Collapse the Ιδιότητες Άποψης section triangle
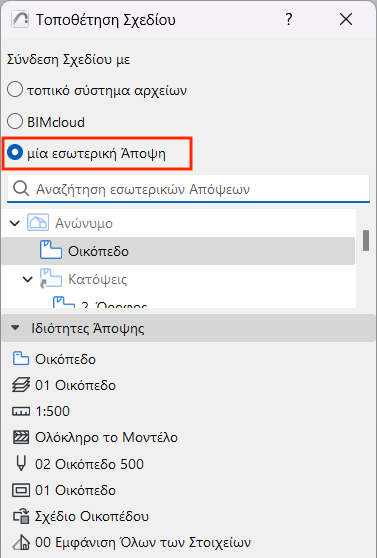 pos(15,328)
